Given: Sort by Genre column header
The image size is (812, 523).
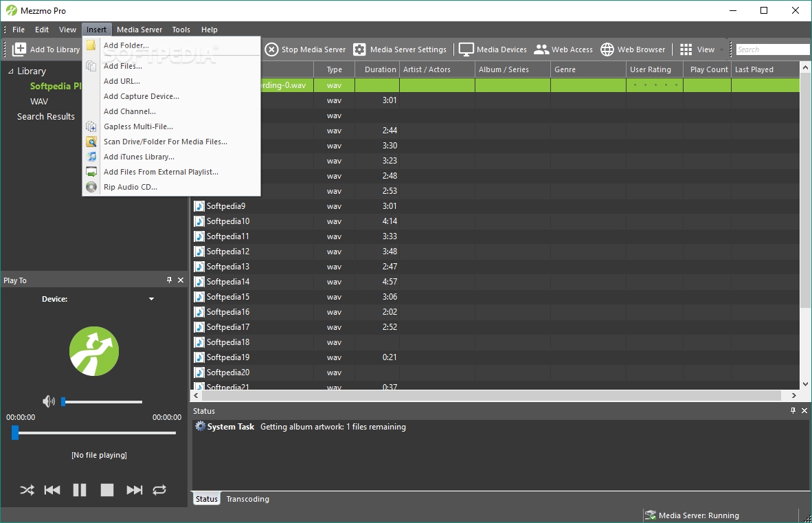Looking at the screenshot, I should (x=588, y=69).
